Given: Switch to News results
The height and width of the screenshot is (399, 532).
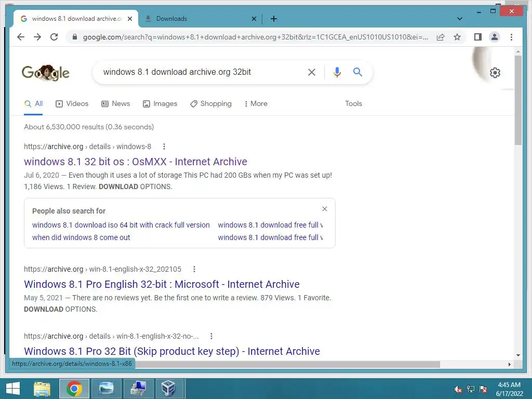Looking at the screenshot, I should (x=116, y=104).
